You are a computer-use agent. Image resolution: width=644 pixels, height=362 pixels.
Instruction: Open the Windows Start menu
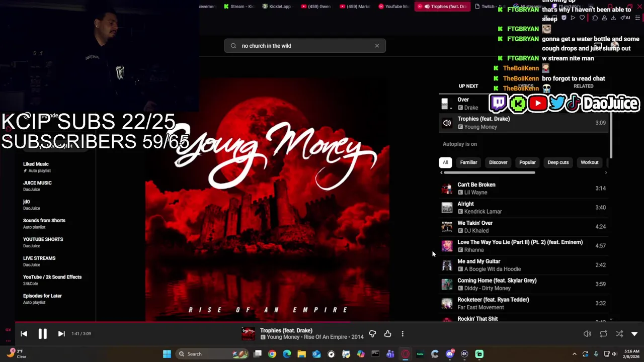[167, 354]
